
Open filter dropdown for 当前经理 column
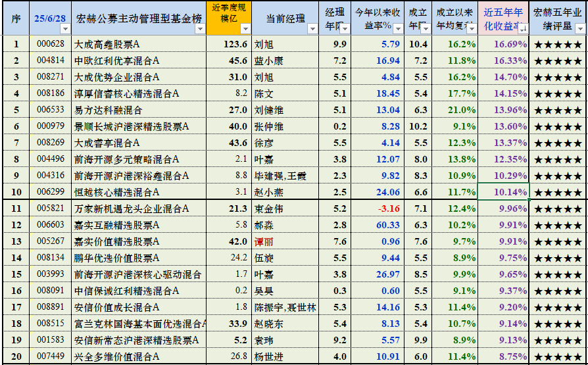tap(312, 29)
